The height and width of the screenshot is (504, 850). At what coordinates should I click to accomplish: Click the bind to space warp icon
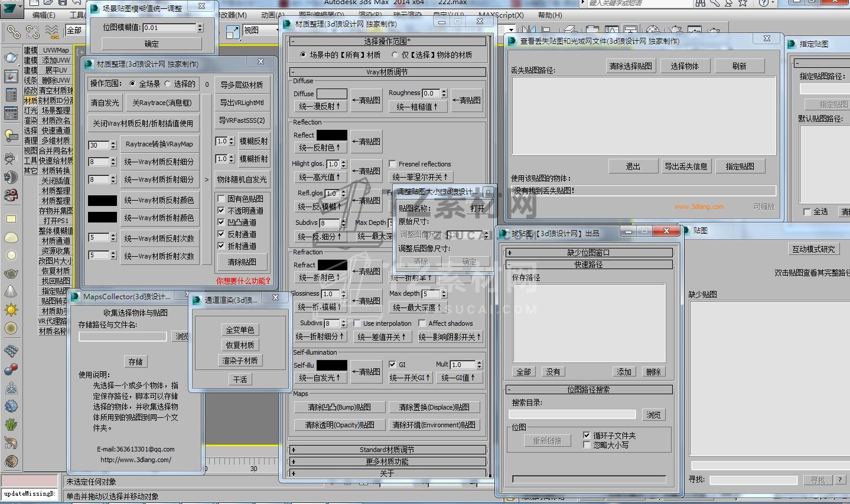click(x=52, y=32)
